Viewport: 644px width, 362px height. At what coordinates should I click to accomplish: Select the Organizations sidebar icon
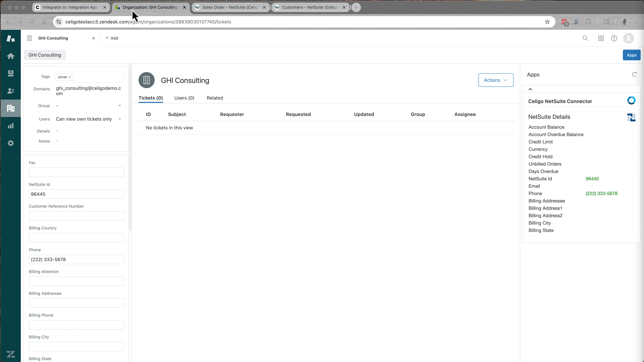click(11, 108)
